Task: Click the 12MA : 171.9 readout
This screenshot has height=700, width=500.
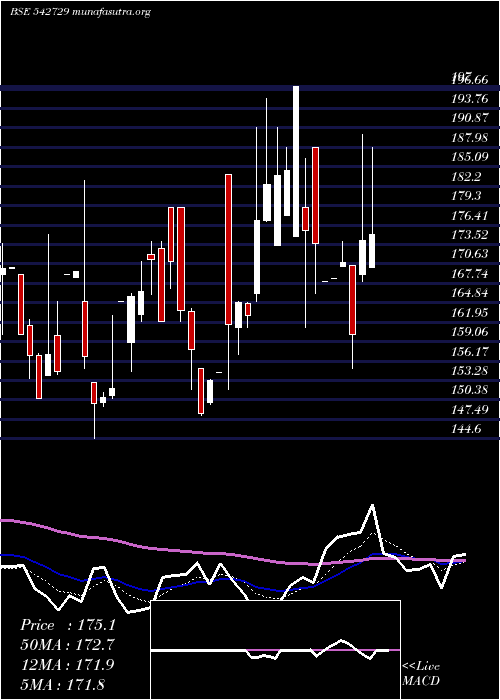Action: [x=68, y=664]
